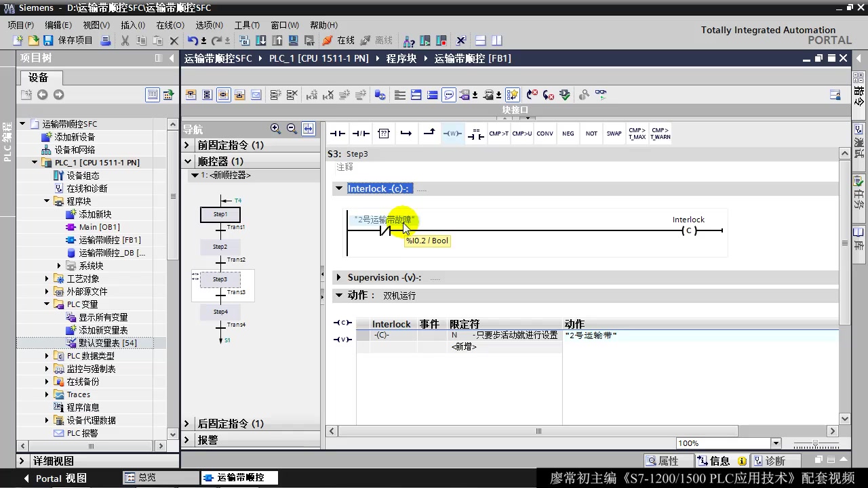Open the 视图(V) menu

(96, 25)
